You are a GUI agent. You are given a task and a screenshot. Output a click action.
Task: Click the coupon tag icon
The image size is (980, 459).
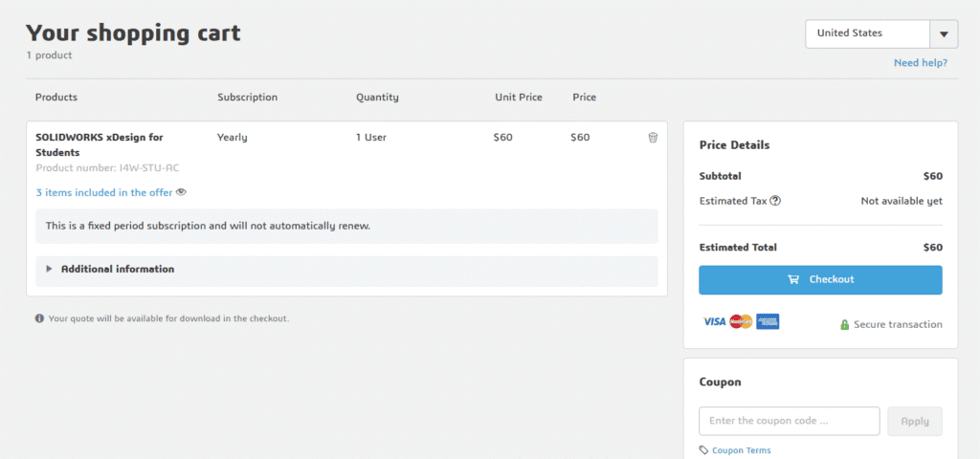coord(704,450)
